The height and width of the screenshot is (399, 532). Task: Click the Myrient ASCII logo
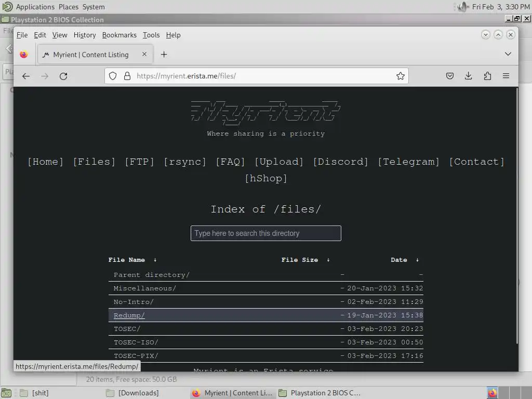pos(265,113)
